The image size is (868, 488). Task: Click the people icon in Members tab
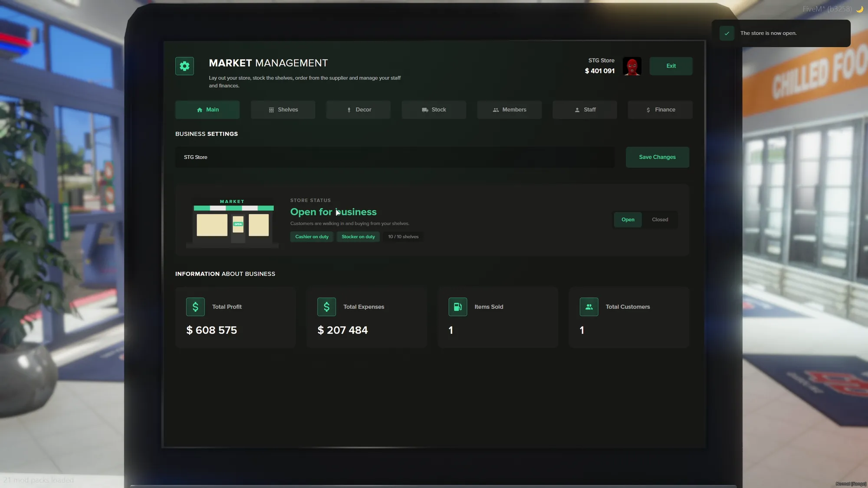coord(496,110)
